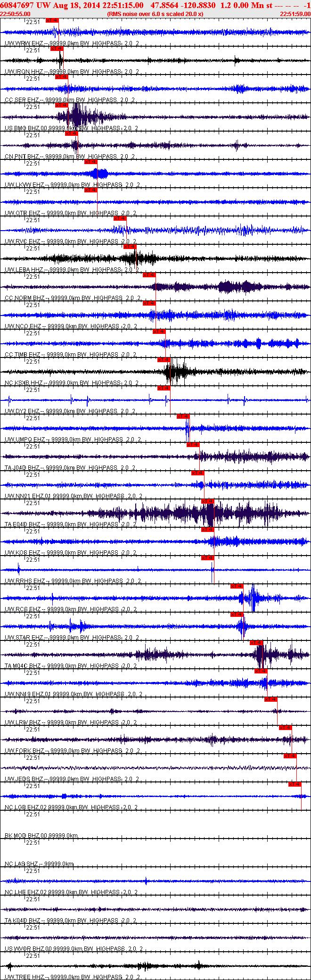Click the arrival flag on TA.E04D trace
The width and height of the screenshot is (311, 980).
click(207, 501)
